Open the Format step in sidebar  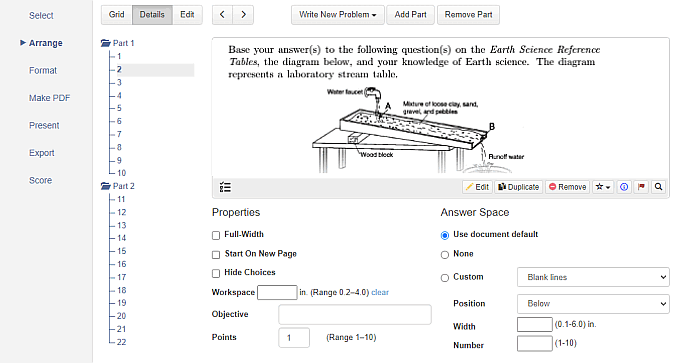click(43, 70)
